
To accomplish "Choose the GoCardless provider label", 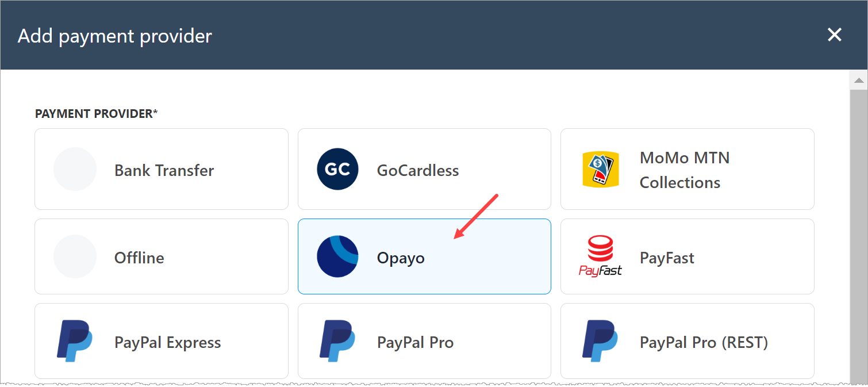I will coord(418,170).
